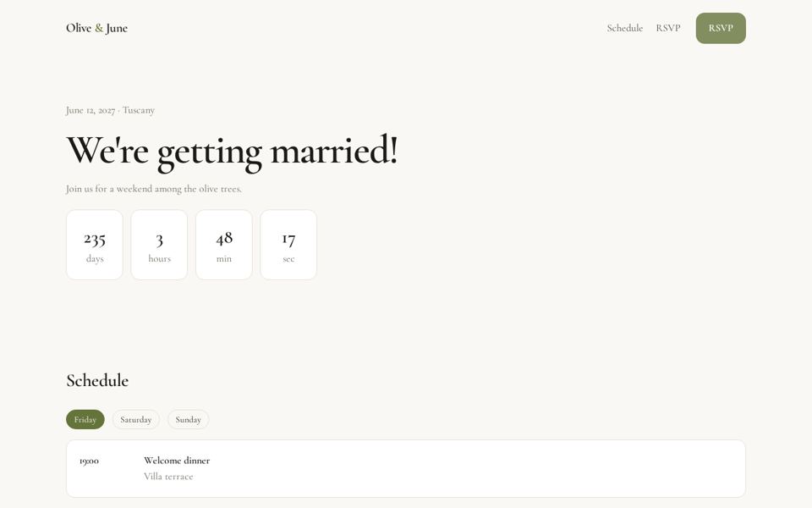Go to Schedule navigation link
Viewport: 812px width, 508px height.
(624, 28)
